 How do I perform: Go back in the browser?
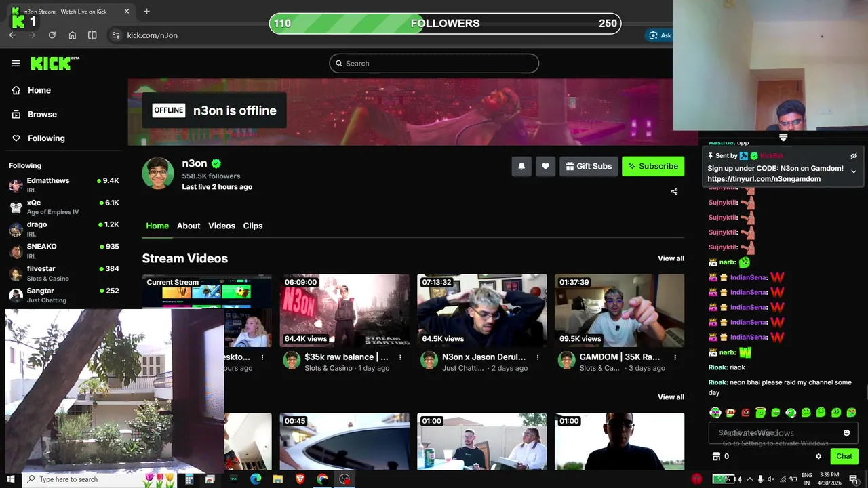click(x=12, y=35)
